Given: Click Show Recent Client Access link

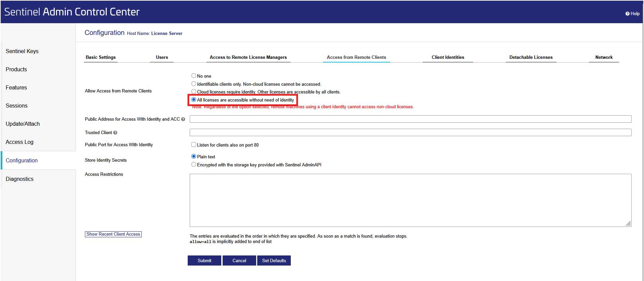Looking at the screenshot, I should [113, 234].
